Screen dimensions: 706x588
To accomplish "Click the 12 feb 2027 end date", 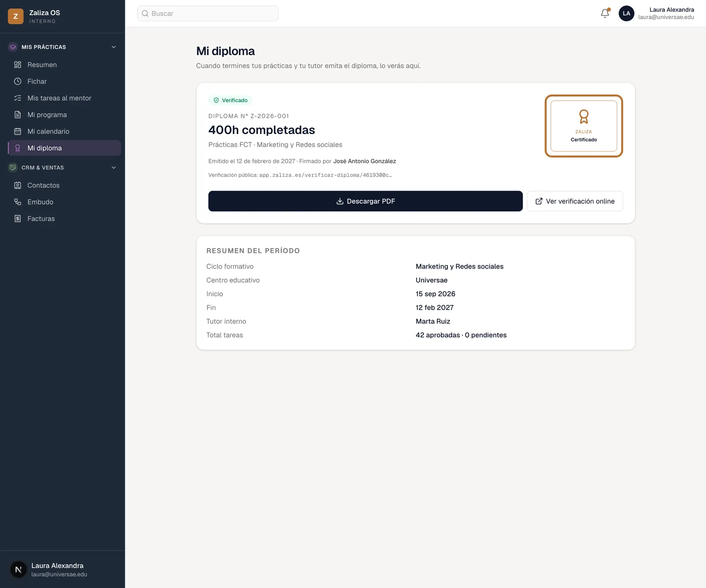I will (x=435, y=307).
